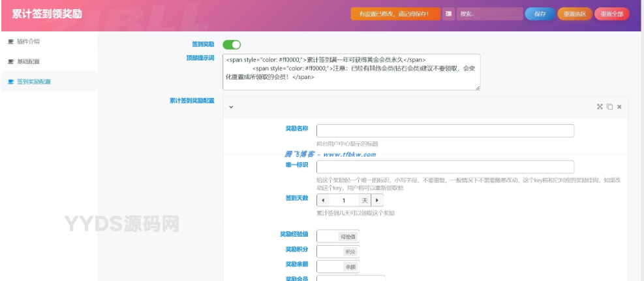Remove the reward group with the X icon
The image size is (644, 281).
tap(619, 107)
